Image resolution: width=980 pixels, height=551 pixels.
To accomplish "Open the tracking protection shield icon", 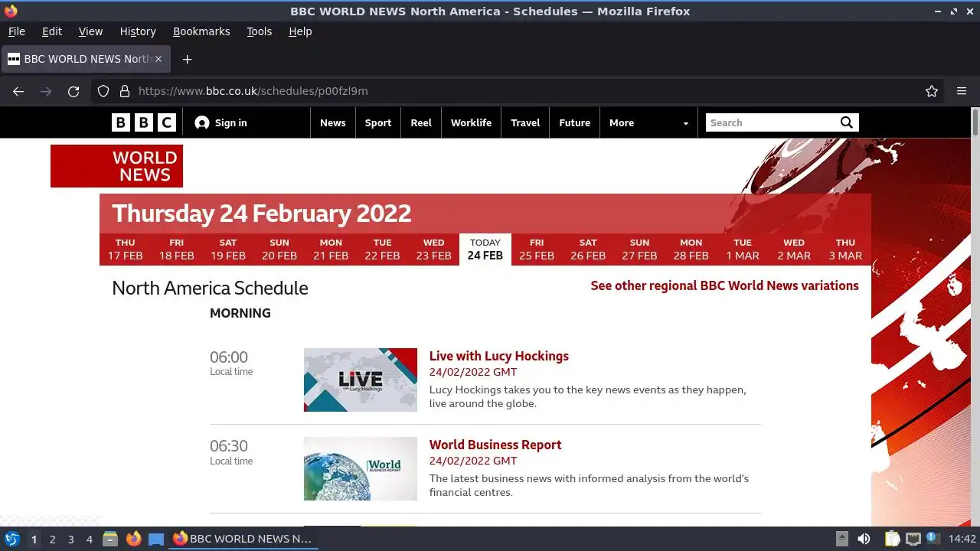I will click(103, 91).
